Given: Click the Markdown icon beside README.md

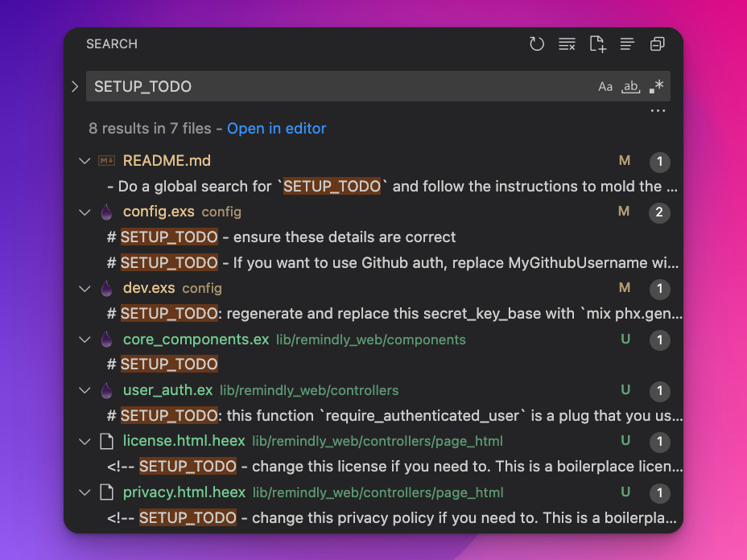Looking at the screenshot, I should [x=106, y=161].
